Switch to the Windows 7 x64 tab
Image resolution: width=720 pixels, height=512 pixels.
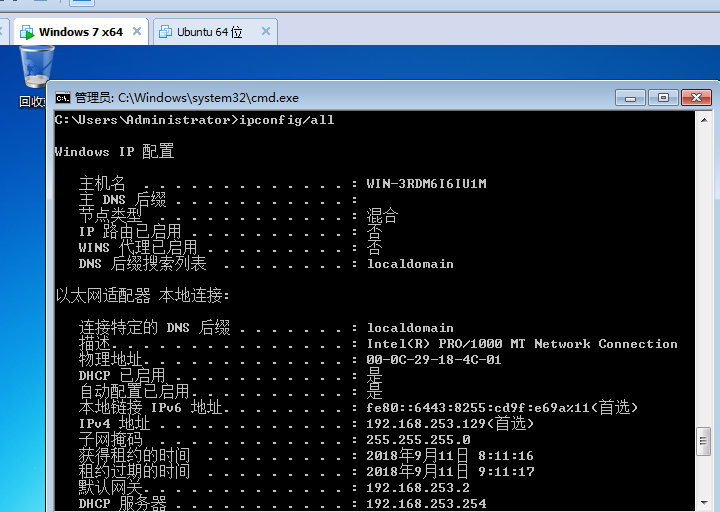point(81,32)
